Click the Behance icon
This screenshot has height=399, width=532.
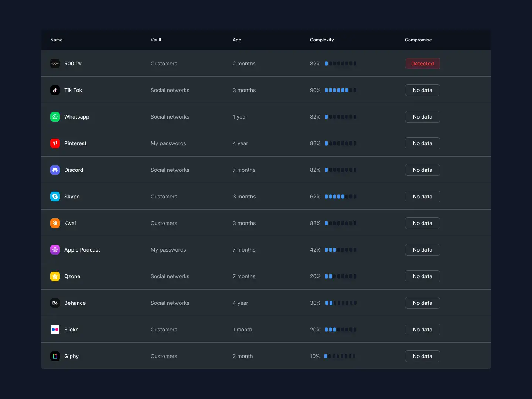[x=55, y=303]
